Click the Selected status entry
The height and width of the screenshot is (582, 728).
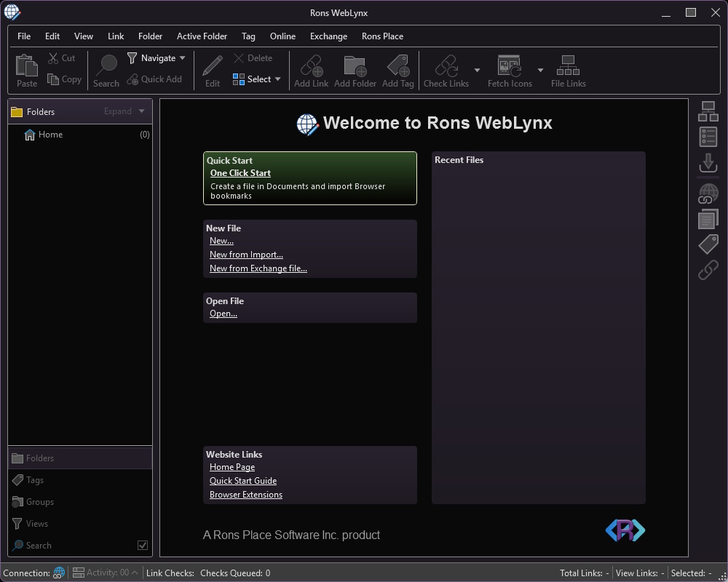click(x=691, y=573)
